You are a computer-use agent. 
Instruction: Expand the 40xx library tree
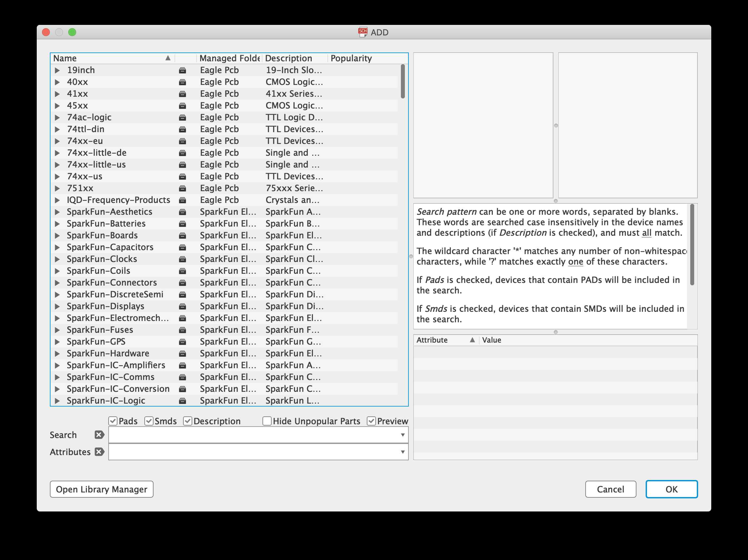pyautogui.click(x=57, y=82)
